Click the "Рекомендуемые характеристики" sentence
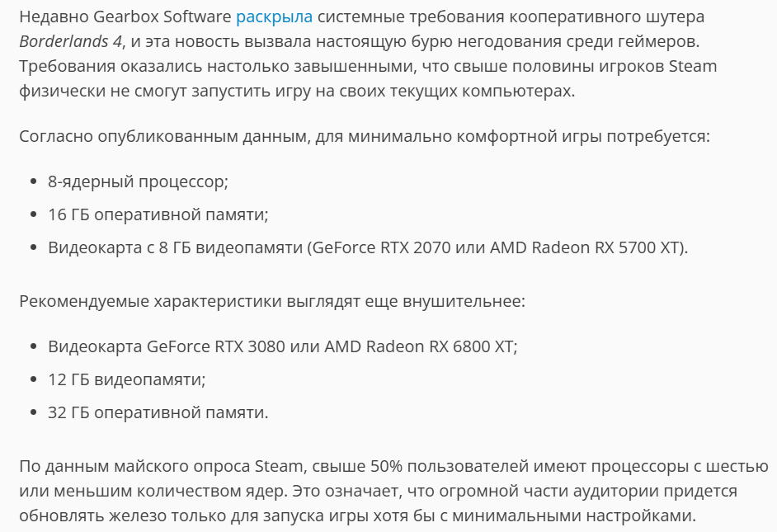 coord(272,301)
